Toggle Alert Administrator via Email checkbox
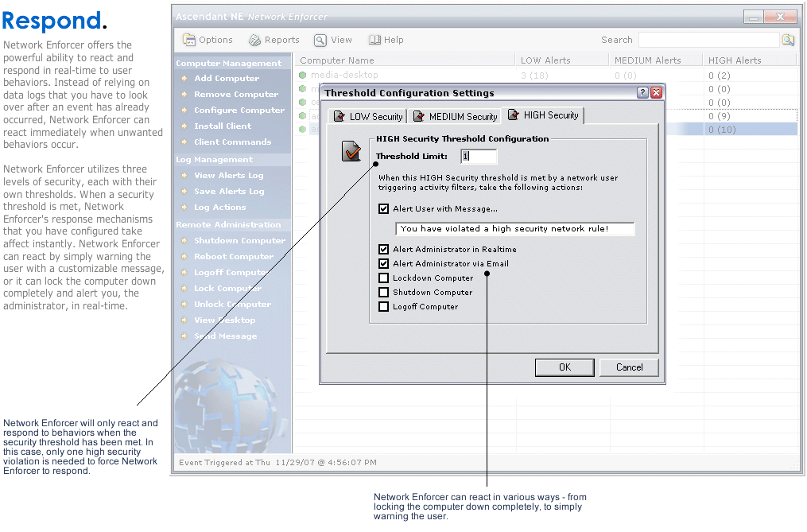 pyautogui.click(x=383, y=264)
